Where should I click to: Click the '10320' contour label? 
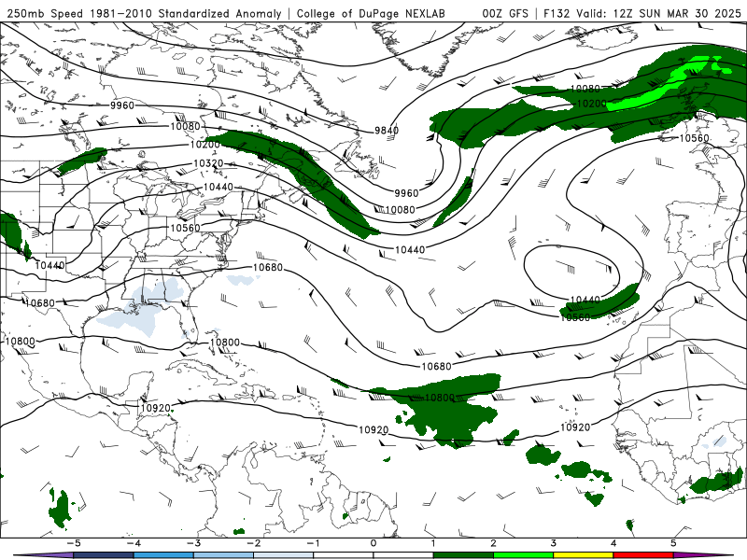208,163
